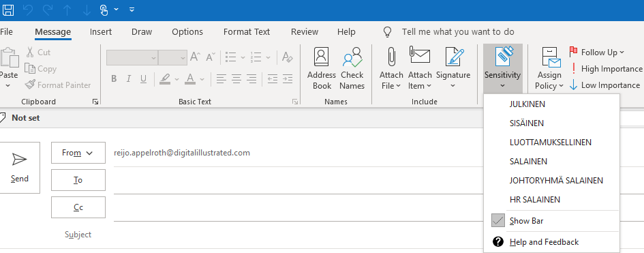Expand Basic Text dialog launcher
Screen dimensions: 644x253
pos(295,102)
